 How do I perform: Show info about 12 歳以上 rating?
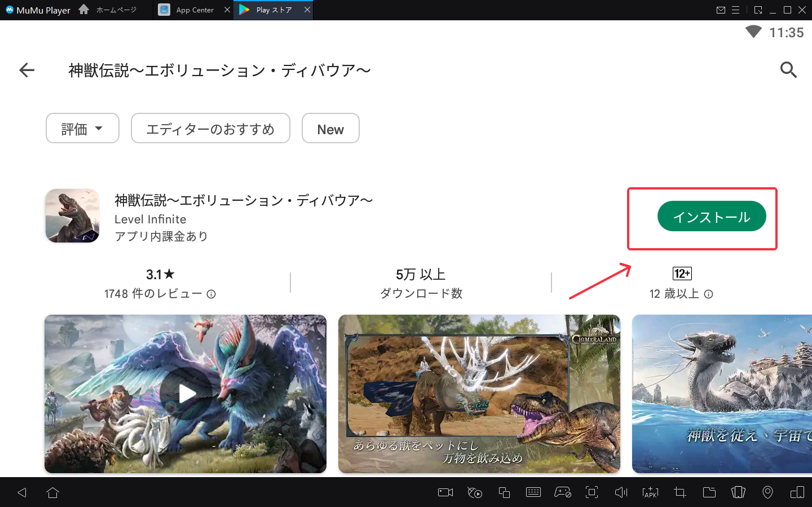click(x=709, y=294)
